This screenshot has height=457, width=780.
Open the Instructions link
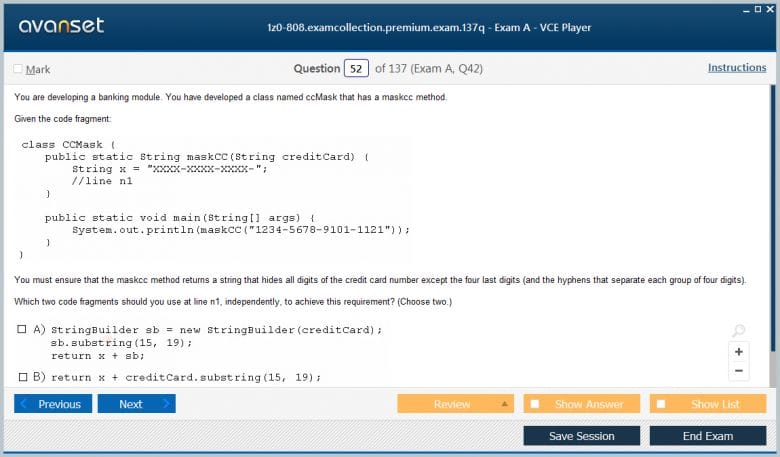coord(737,68)
